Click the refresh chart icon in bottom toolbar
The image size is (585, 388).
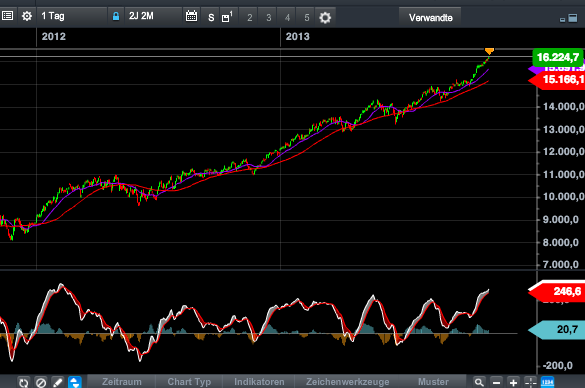pyautogui.click(x=24, y=382)
